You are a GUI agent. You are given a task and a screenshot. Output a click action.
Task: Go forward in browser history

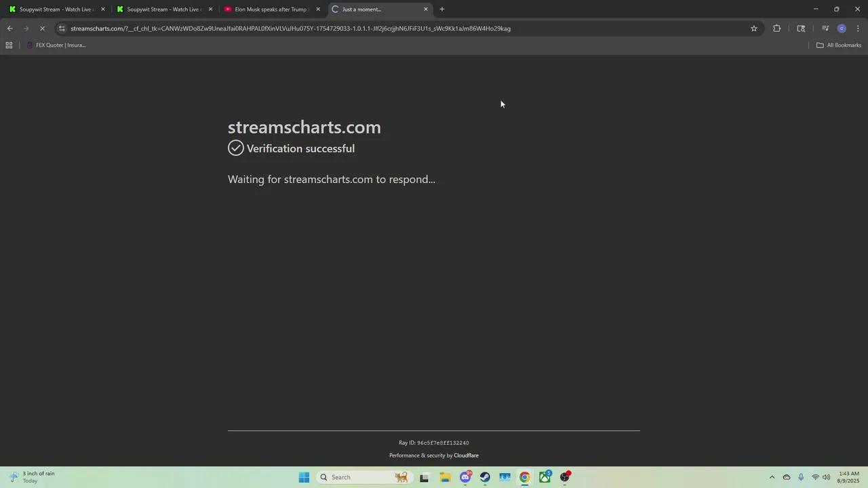26,28
